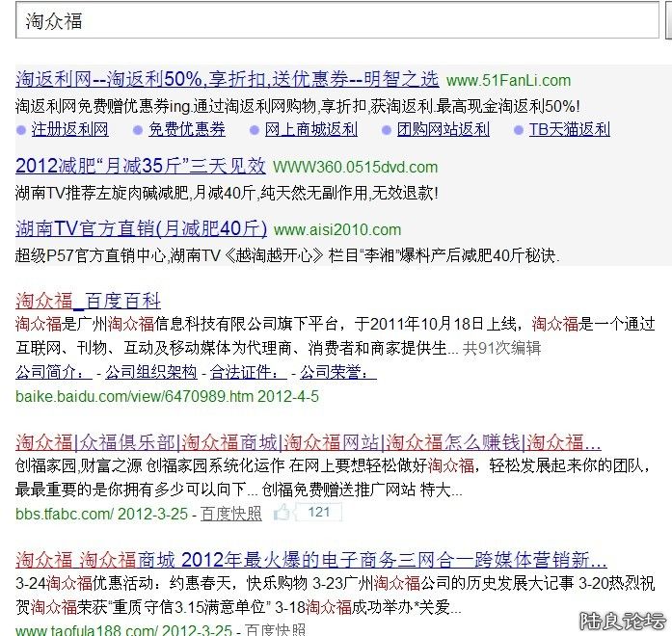
Task: Click the 共91次编辑 text
Action: 501,348
